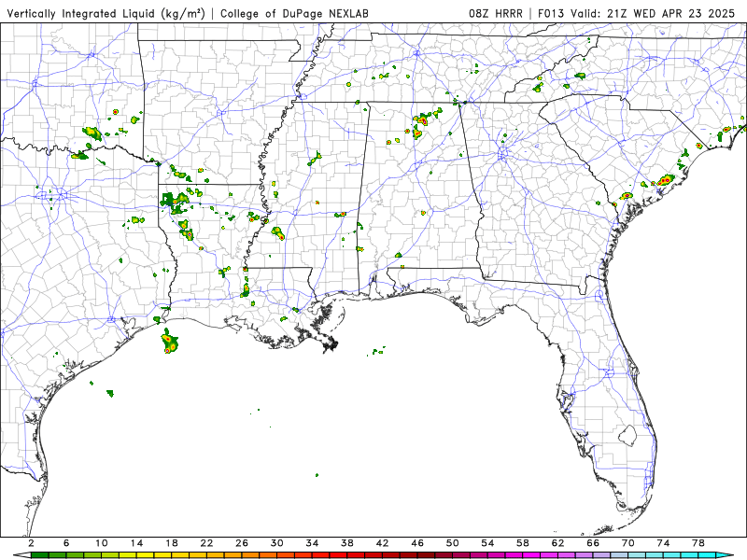Click the yellow swatch under label 14
The width and height of the screenshot is (747, 560).
click(146, 555)
